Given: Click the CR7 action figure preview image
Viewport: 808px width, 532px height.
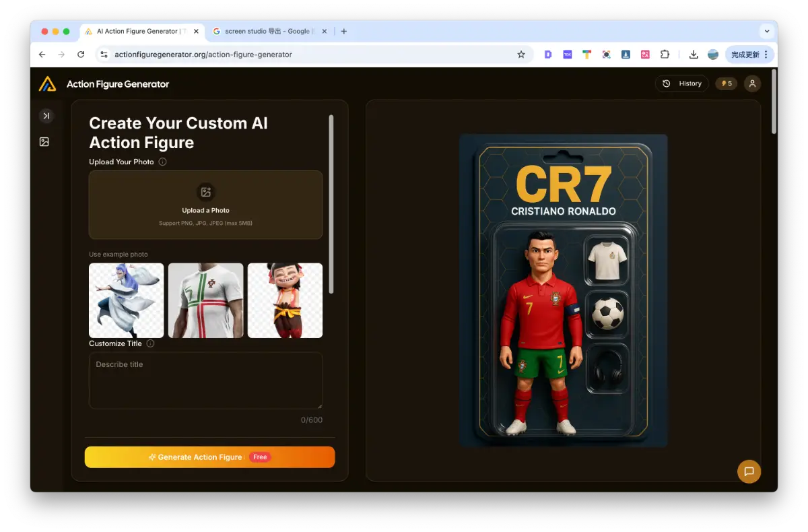Looking at the screenshot, I should coord(564,290).
